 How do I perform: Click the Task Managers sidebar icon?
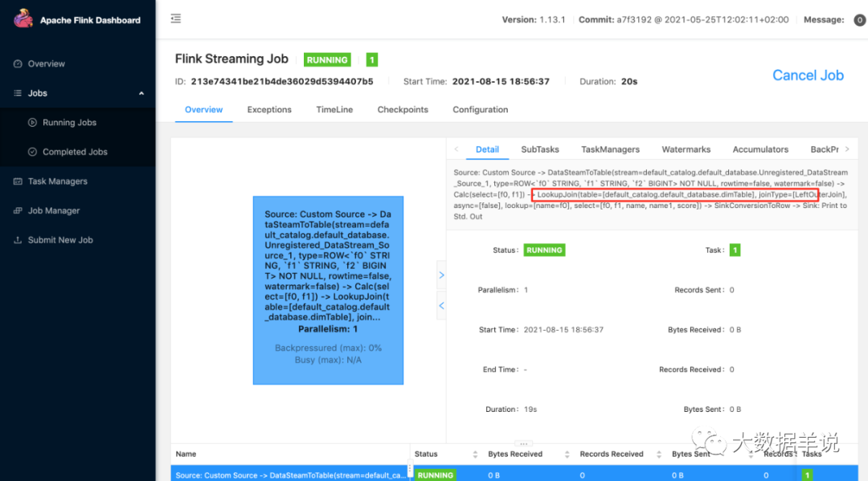coord(18,181)
